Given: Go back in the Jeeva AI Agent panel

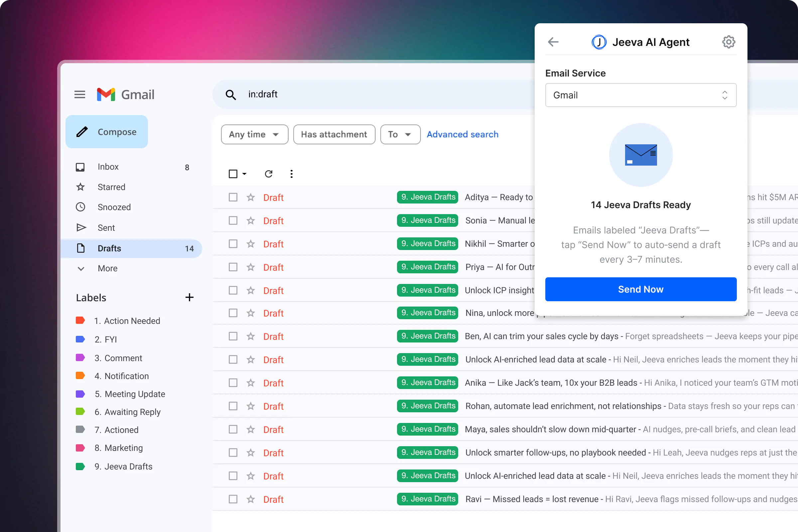Looking at the screenshot, I should pos(553,42).
